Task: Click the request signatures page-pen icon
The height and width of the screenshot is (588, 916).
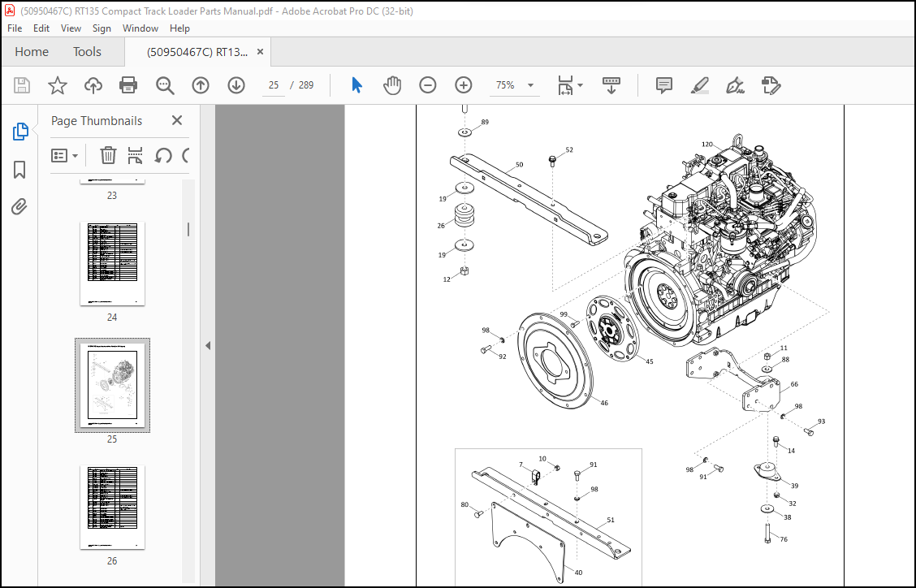Action: click(771, 85)
